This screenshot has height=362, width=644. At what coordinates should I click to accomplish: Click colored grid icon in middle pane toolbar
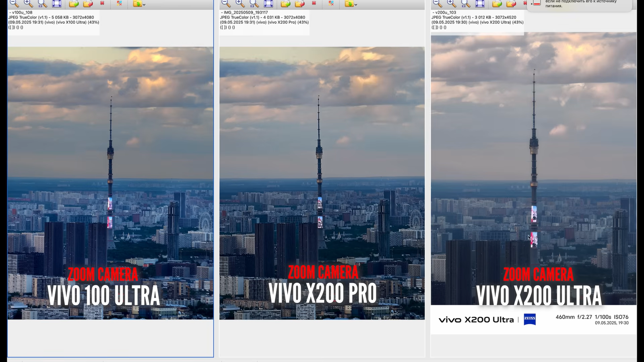point(331,3)
